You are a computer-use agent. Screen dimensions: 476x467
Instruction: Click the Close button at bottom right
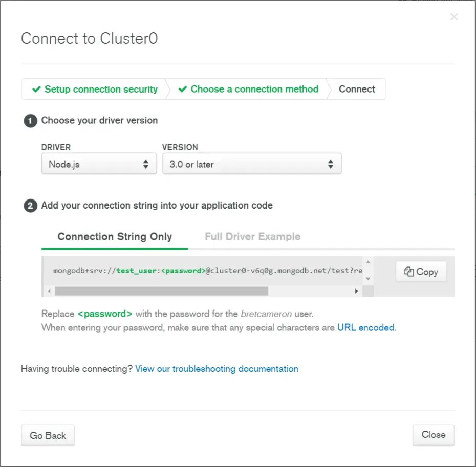tap(433, 435)
